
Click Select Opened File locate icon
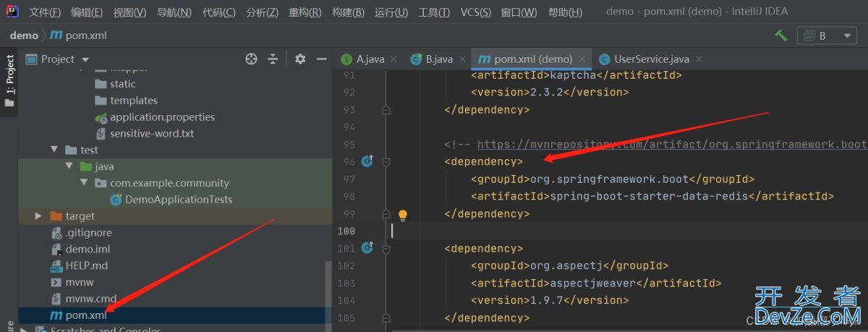(251, 59)
